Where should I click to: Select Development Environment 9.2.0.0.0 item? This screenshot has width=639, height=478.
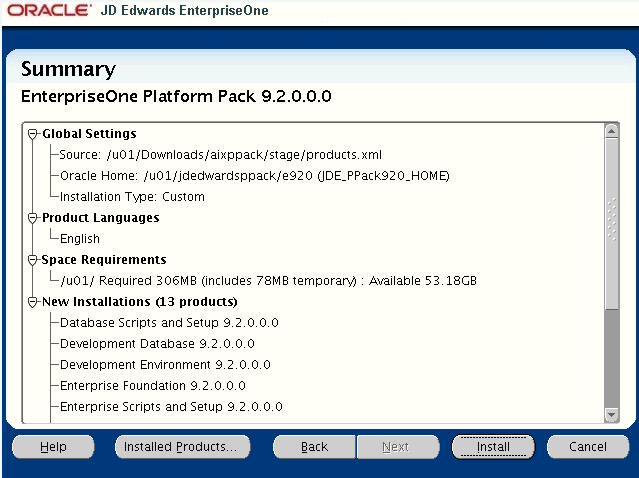pos(165,365)
